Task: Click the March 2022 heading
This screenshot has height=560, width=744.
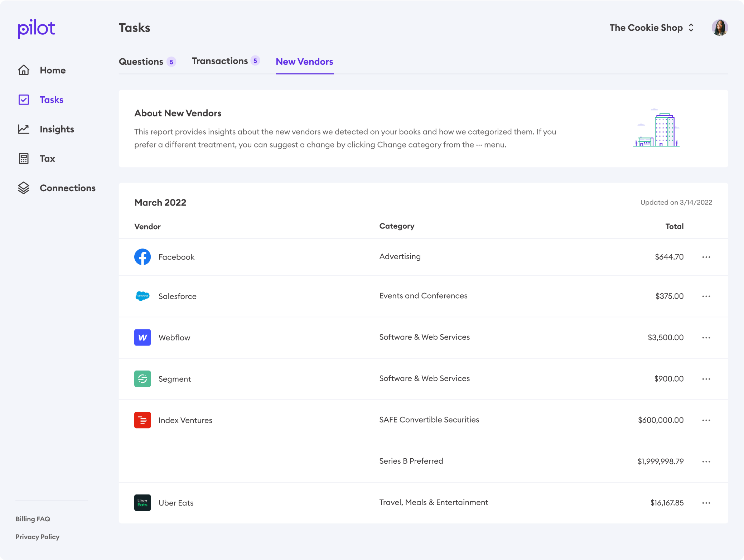Action: point(160,202)
